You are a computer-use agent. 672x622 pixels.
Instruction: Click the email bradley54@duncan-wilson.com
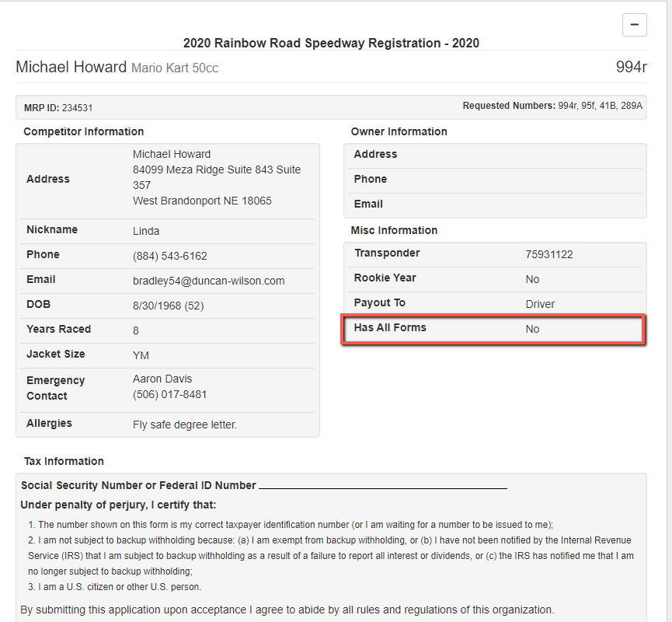point(208,281)
